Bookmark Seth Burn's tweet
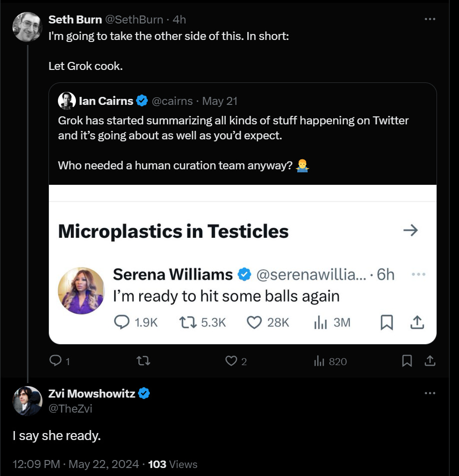The width and height of the screenshot is (459, 476). pos(407,361)
